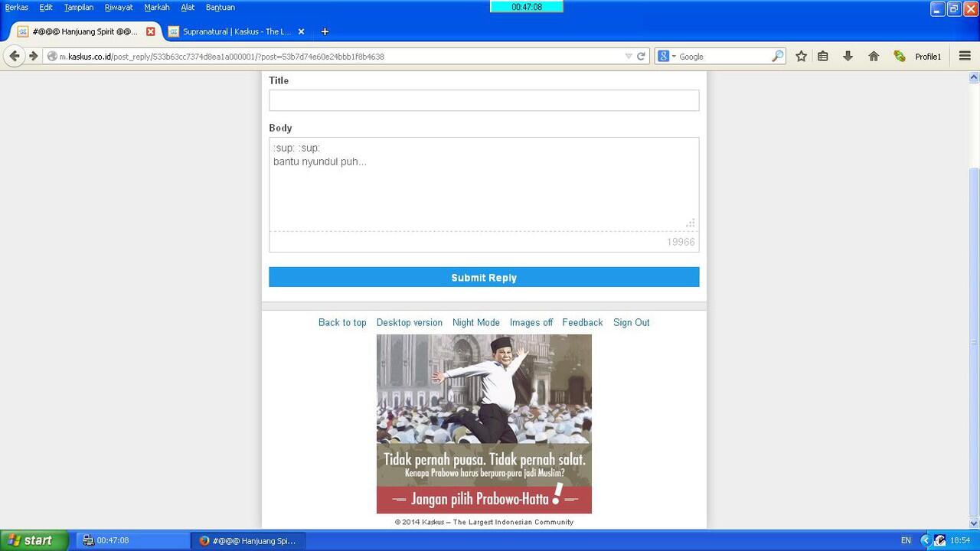Screen dimensions: 980x551
Task: Open the Firefox hamburger menu
Action: coord(965,56)
